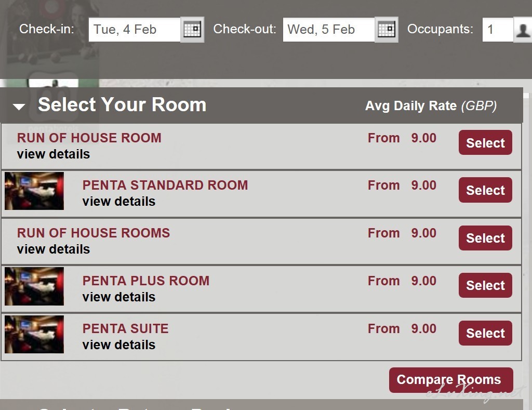View details of Penta Plus Room
532x410 pixels.
click(119, 297)
